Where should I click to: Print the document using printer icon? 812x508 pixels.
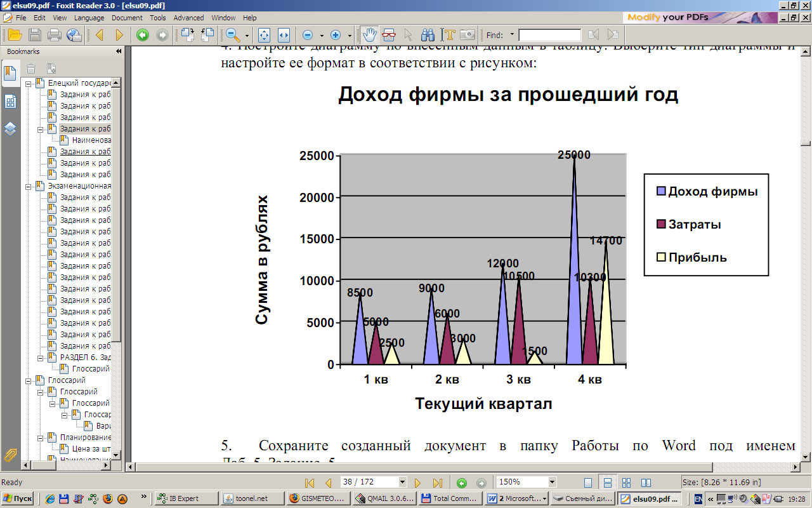[55, 35]
